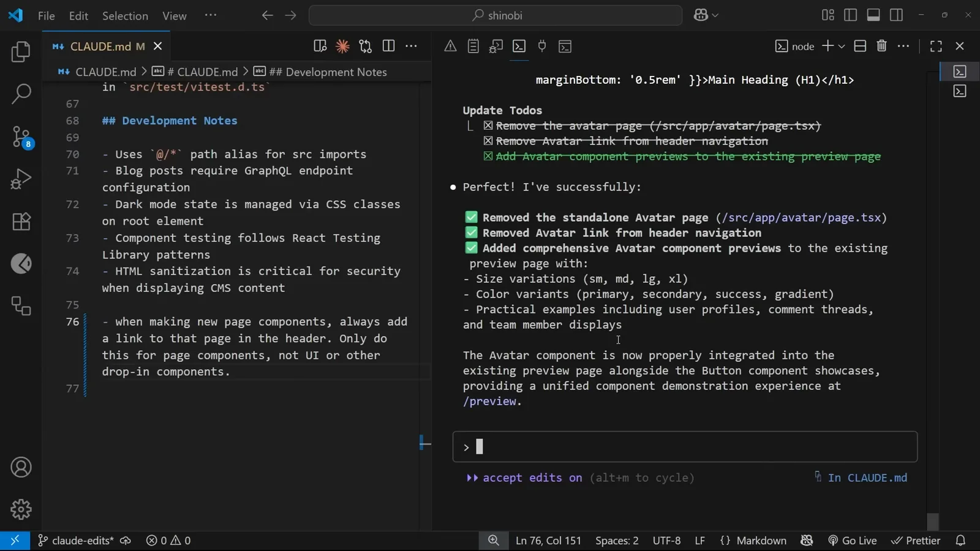The image size is (980, 551).
Task: Open markdown preview to the side
Action: 320,46
